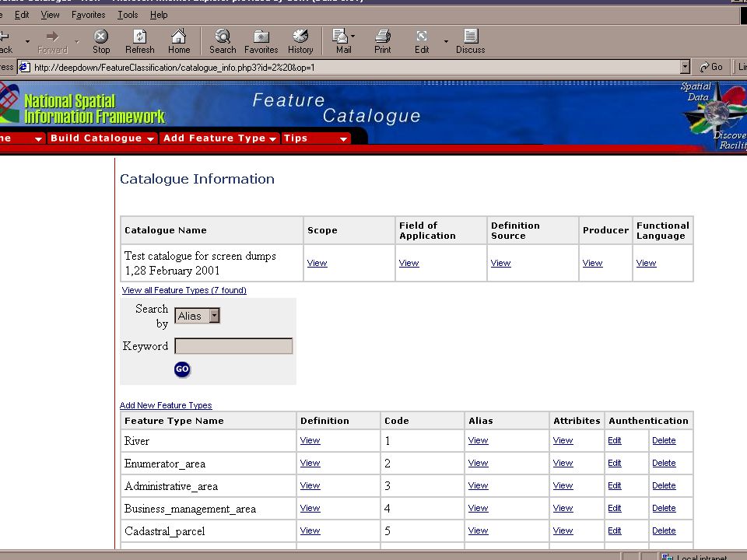This screenshot has height=560, width=747.
Task: View the catalogue Functional Language
Action: pyautogui.click(x=646, y=263)
